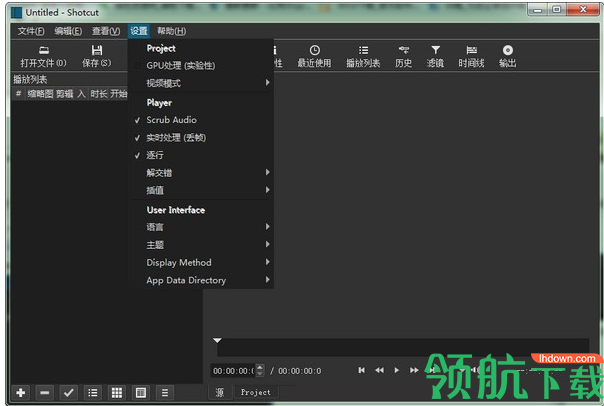The image size is (604, 406).
Task: Click the player scrub bar track
Action: [x=403, y=347]
